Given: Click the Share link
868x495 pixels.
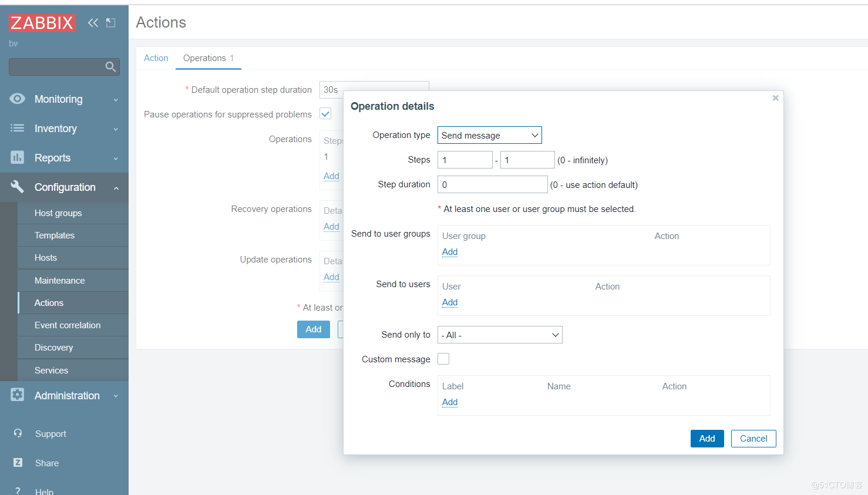Looking at the screenshot, I should 47,463.
